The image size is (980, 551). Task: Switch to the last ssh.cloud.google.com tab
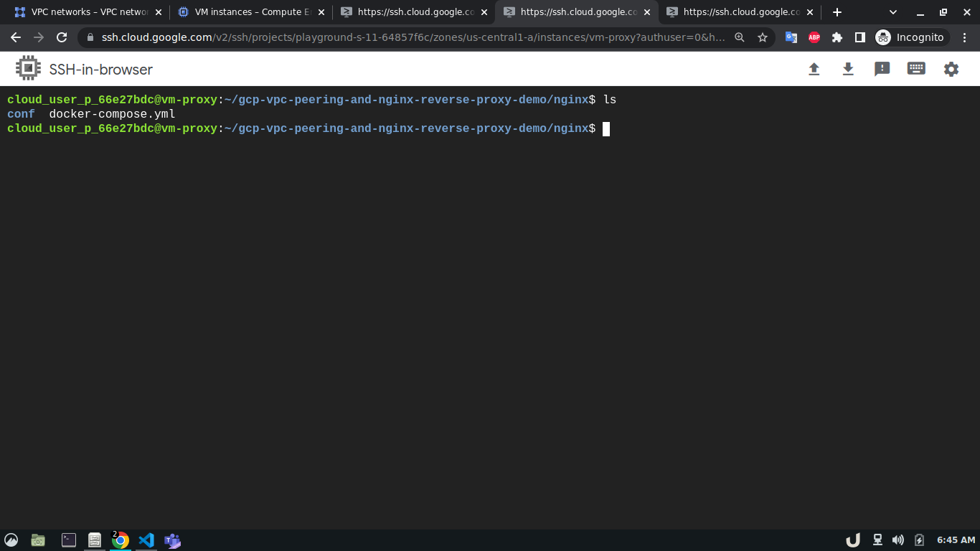pyautogui.click(x=740, y=12)
